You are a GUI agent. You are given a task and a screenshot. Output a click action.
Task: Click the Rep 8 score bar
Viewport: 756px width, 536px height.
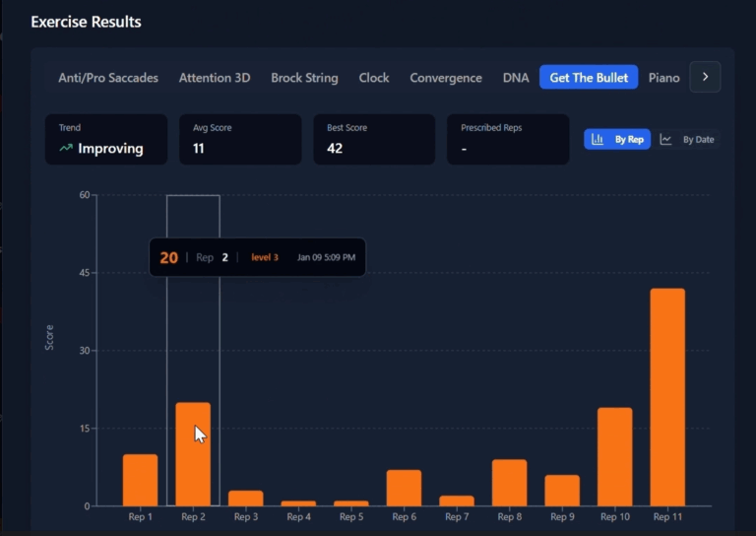[509, 483]
